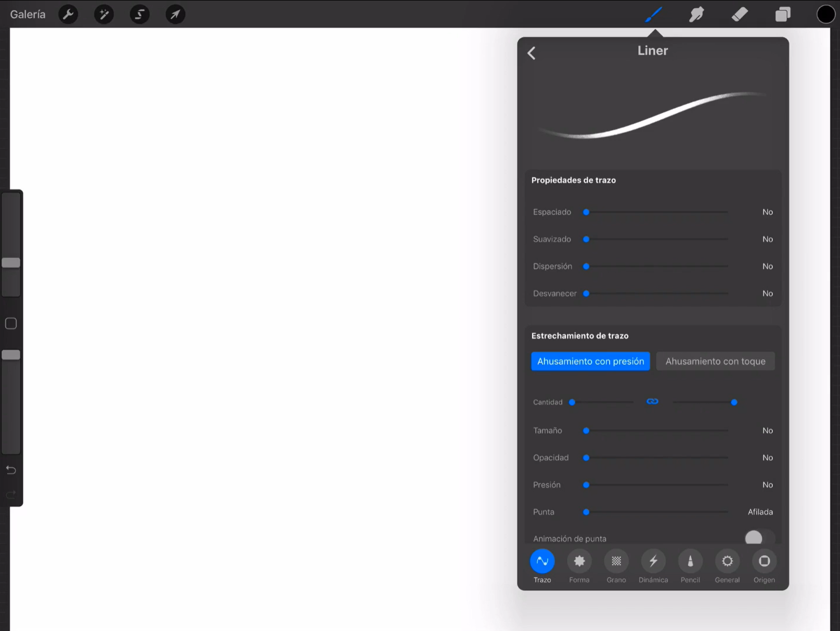Select Ahusamiento con toque tab
The height and width of the screenshot is (631, 840).
pos(715,361)
